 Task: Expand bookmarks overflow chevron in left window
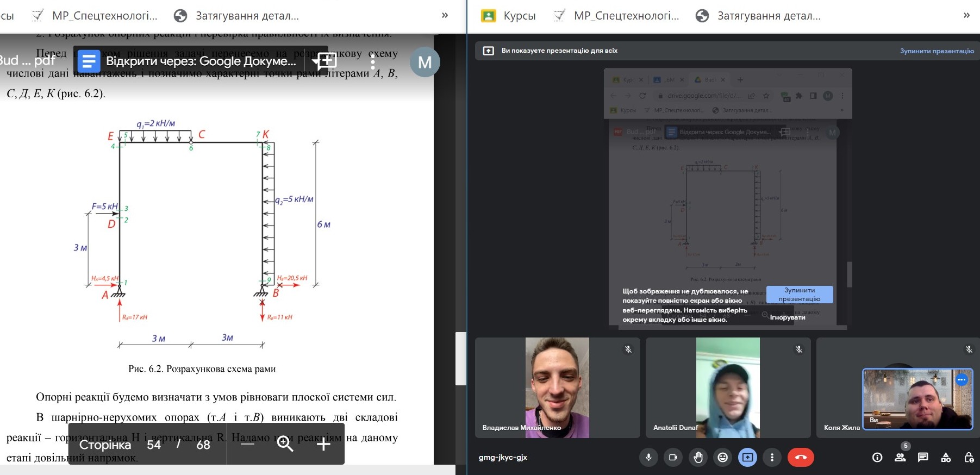pos(445,16)
